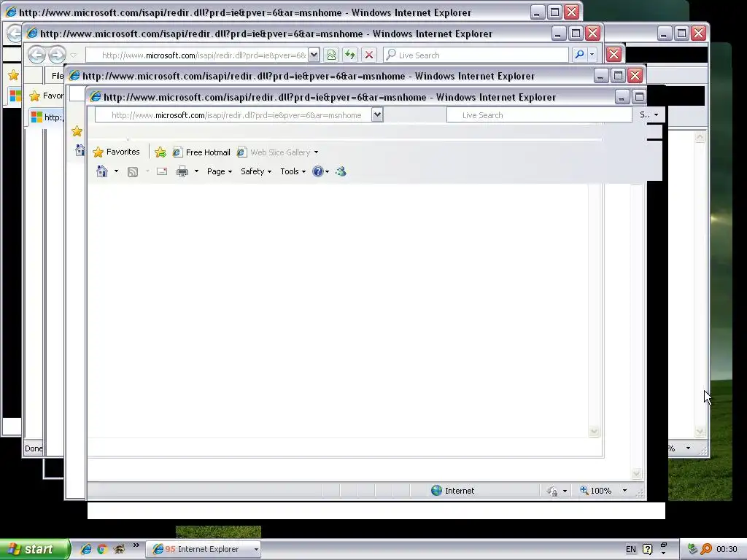747x560 pixels.
Task: Expand search options arrow beside magnifier
Action: coord(592,55)
